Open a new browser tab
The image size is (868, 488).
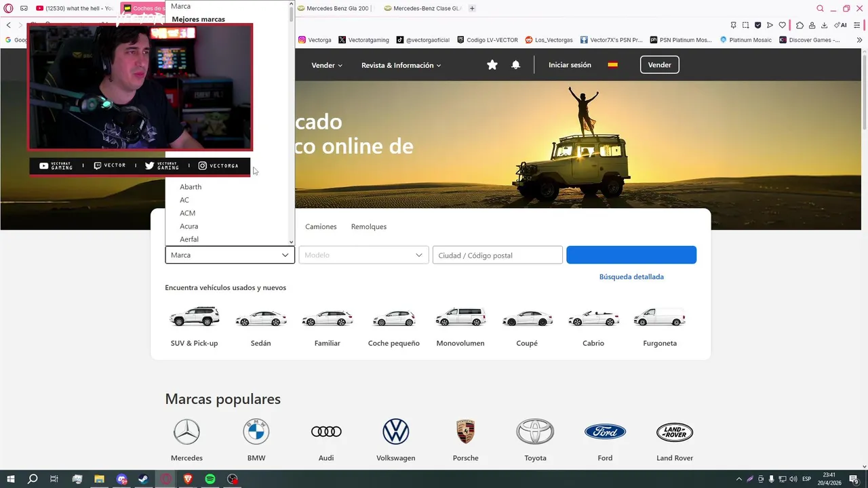click(x=472, y=9)
